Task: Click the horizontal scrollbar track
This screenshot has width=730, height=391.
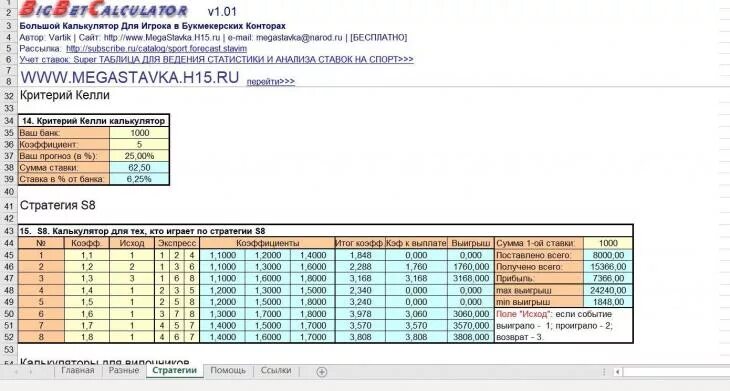Action: pyautogui.click(x=676, y=372)
